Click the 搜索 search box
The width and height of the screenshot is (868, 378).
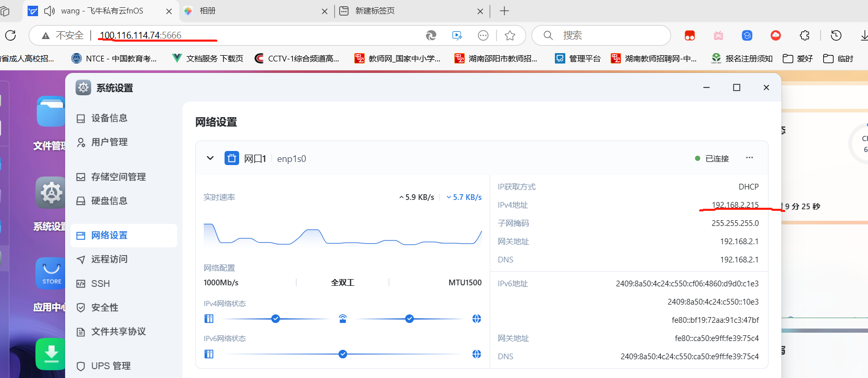(x=601, y=35)
